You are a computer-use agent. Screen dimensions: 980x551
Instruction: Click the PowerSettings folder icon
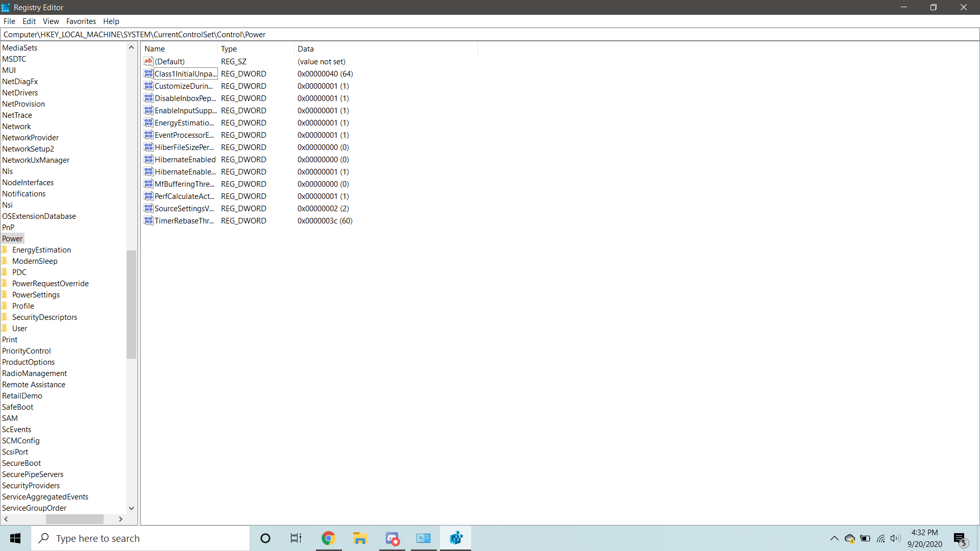pos(5,294)
